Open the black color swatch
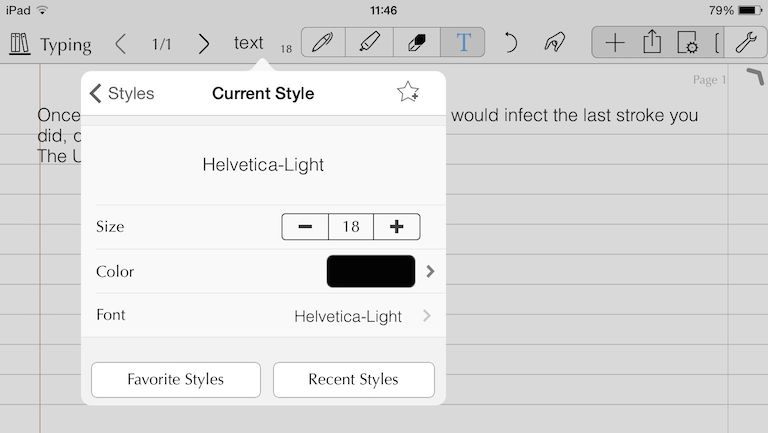This screenshot has width=768, height=433. [371, 271]
